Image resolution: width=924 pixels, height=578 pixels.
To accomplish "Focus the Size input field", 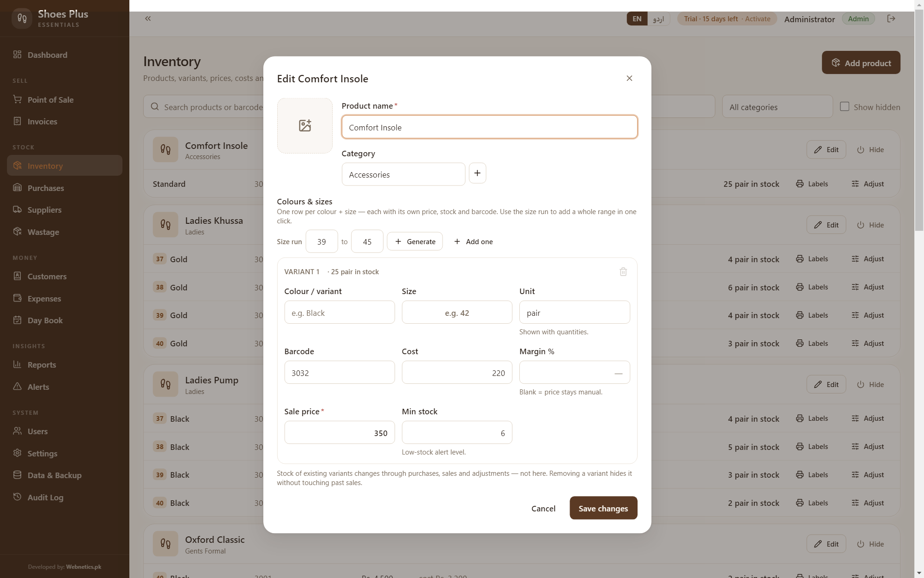I will click(457, 312).
